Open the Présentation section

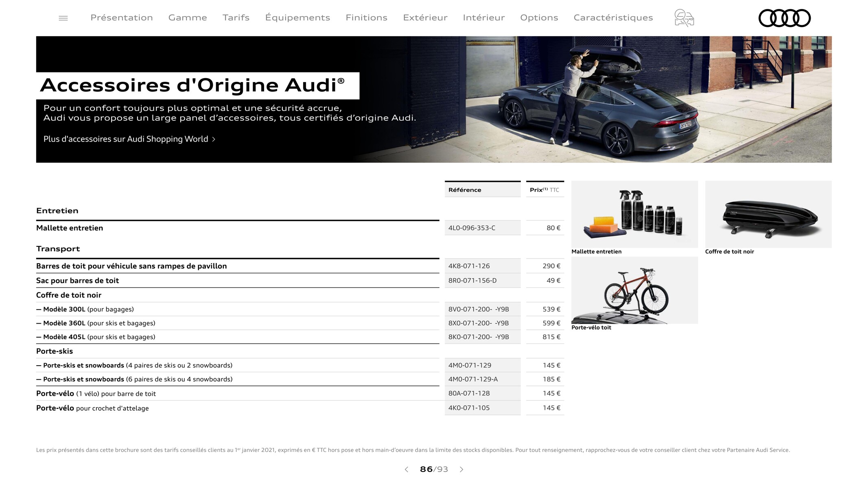click(122, 17)
